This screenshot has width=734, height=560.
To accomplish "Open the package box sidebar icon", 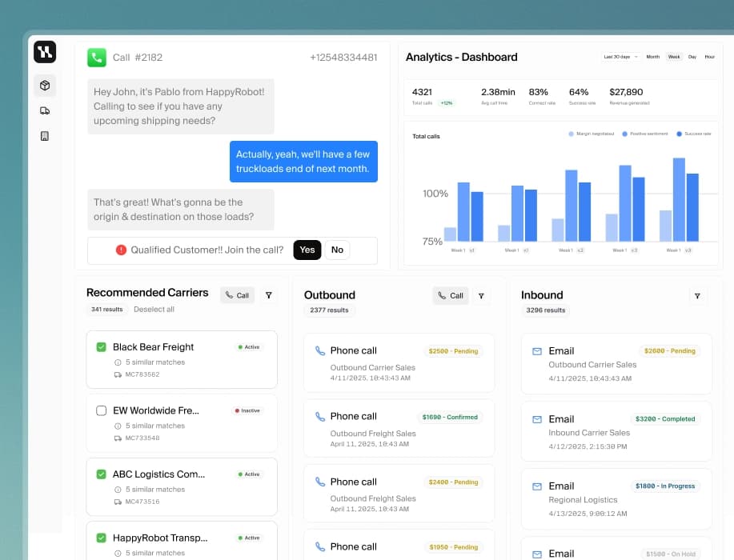I will point(45,86).
